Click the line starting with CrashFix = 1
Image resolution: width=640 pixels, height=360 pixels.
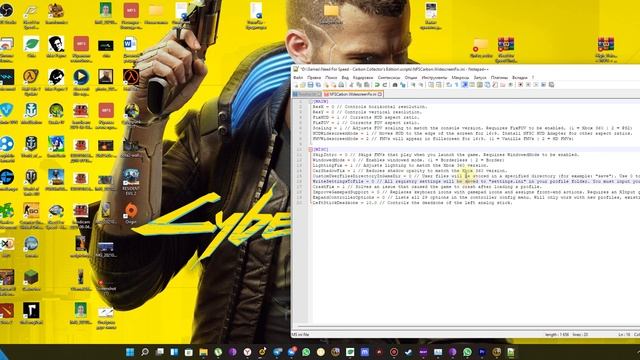click(x=427, y=187)
